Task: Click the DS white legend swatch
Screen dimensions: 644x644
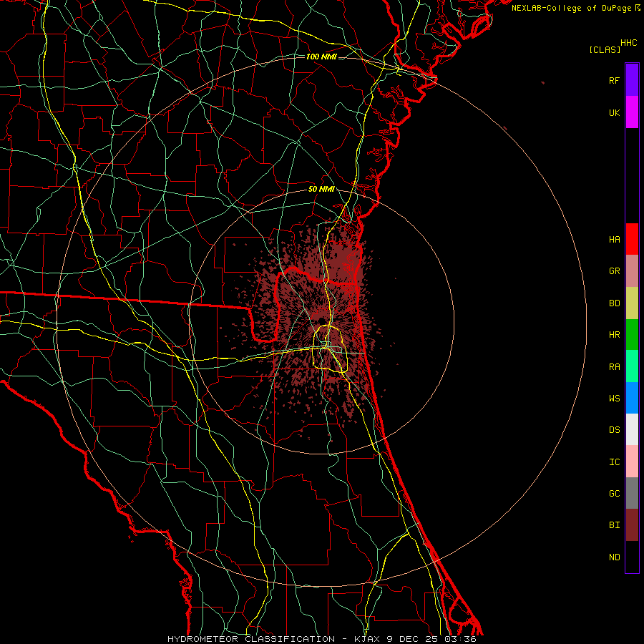Action: [632, 430]
